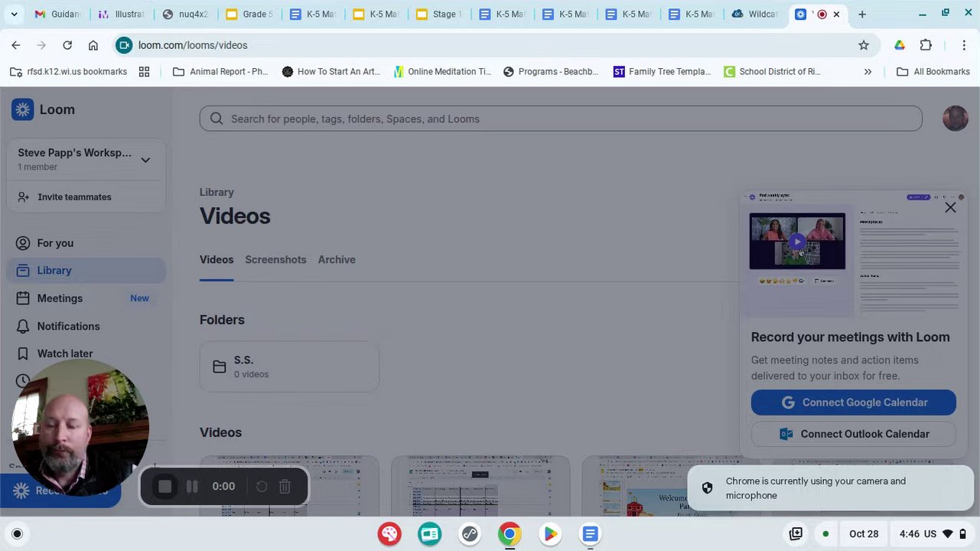Click the Loom logo
Image resolution: width=980 pixels, height=551 pixels.
click(x=44, y=109)
